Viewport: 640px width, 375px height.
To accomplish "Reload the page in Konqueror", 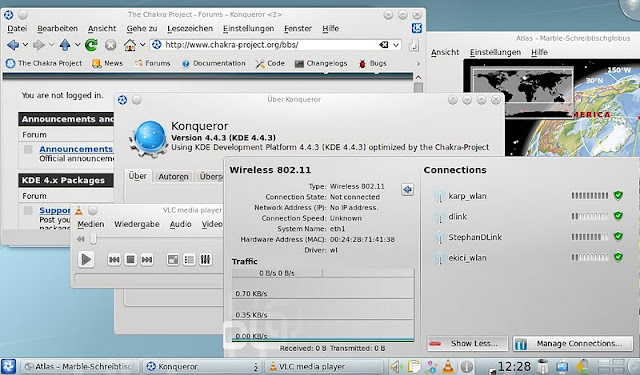I will [91, 45].
